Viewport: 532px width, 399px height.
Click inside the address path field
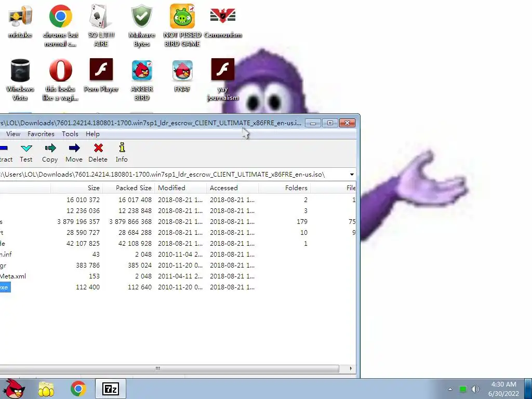(x=173, y=175)
